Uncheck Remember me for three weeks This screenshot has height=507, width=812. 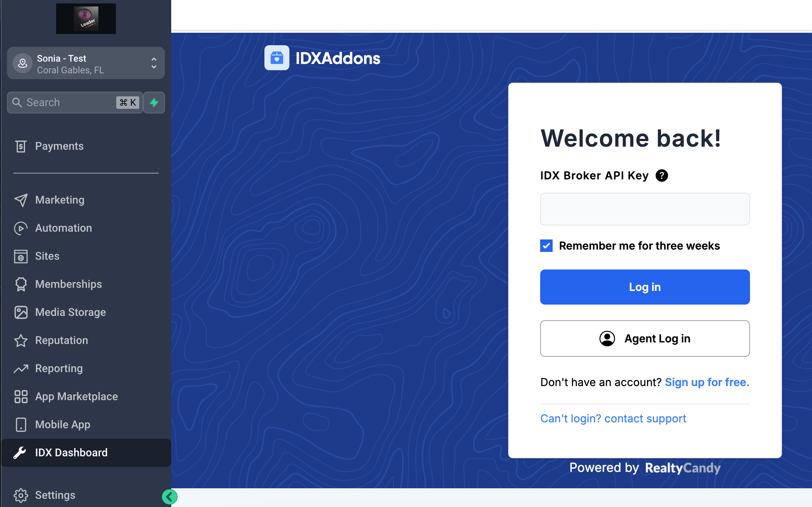coord(546,246)
